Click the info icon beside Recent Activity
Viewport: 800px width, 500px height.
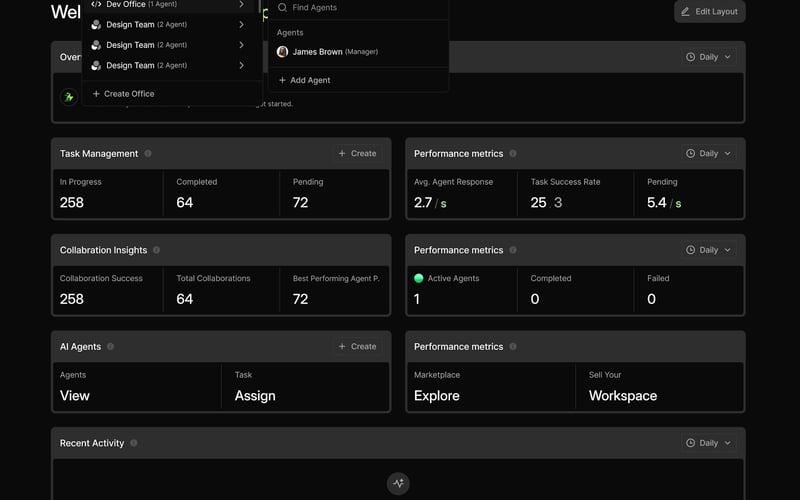[x=134, y=442]
